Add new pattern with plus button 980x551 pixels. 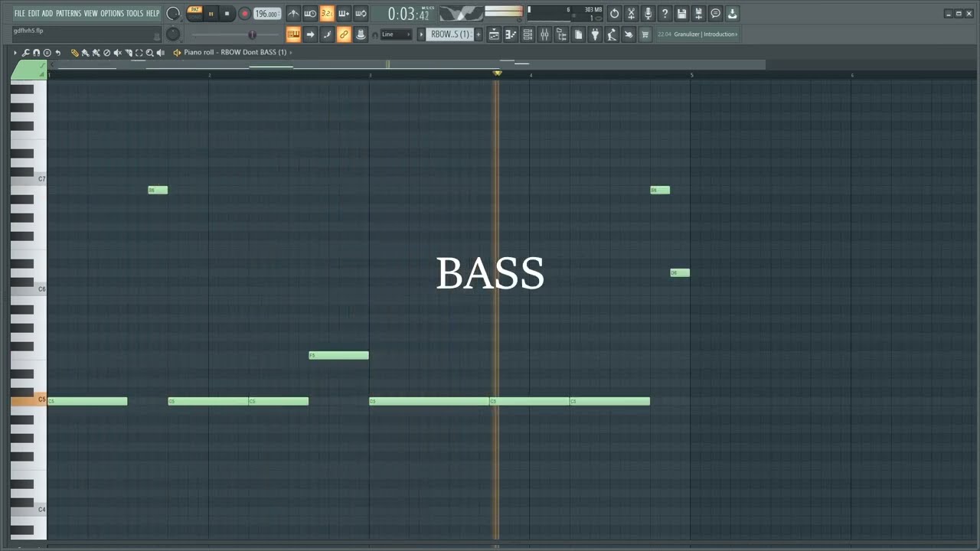pos(479,34)
